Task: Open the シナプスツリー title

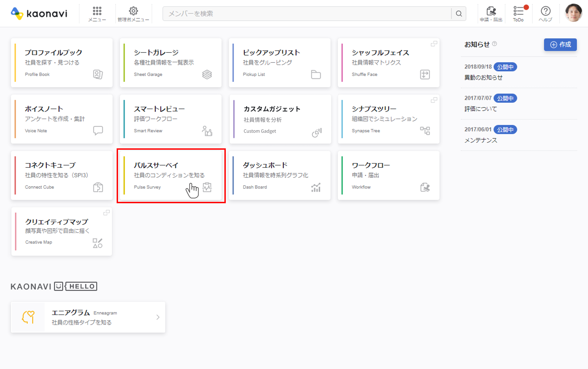Action: tap(374, 109)
